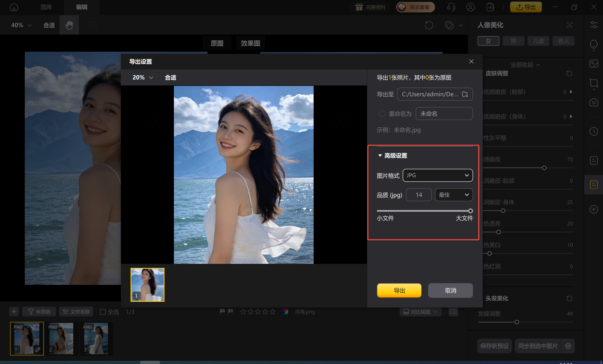
Task: Check the 全选 checkbox
Action: point(103,312)
